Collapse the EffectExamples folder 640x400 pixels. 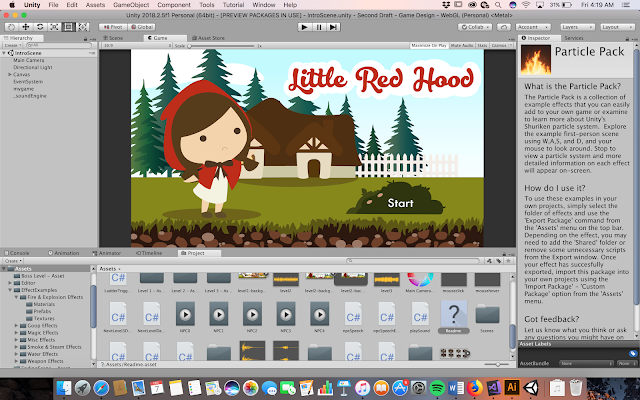10,290
